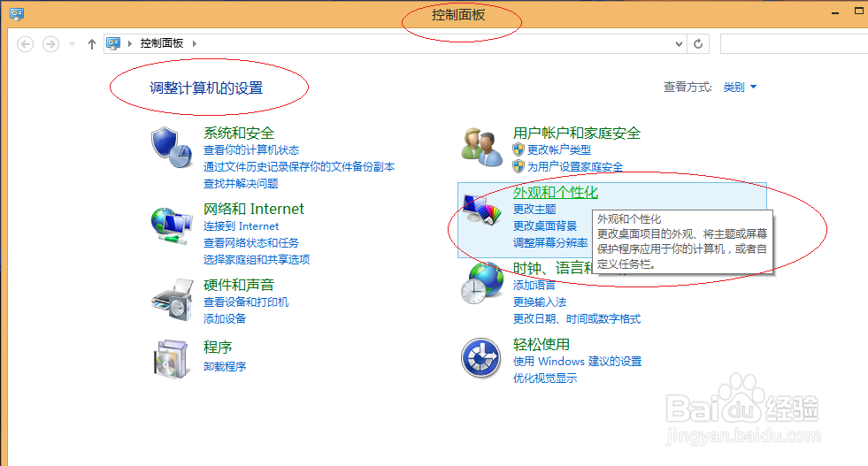Open the 轻松使用 category heading

542,344
